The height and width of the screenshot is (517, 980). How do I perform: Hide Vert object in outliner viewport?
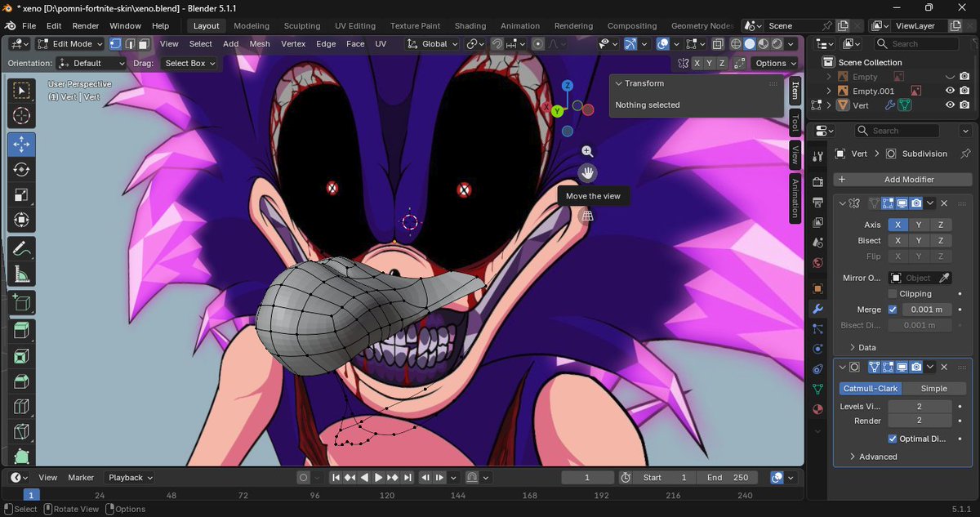[x=950, y=105]
